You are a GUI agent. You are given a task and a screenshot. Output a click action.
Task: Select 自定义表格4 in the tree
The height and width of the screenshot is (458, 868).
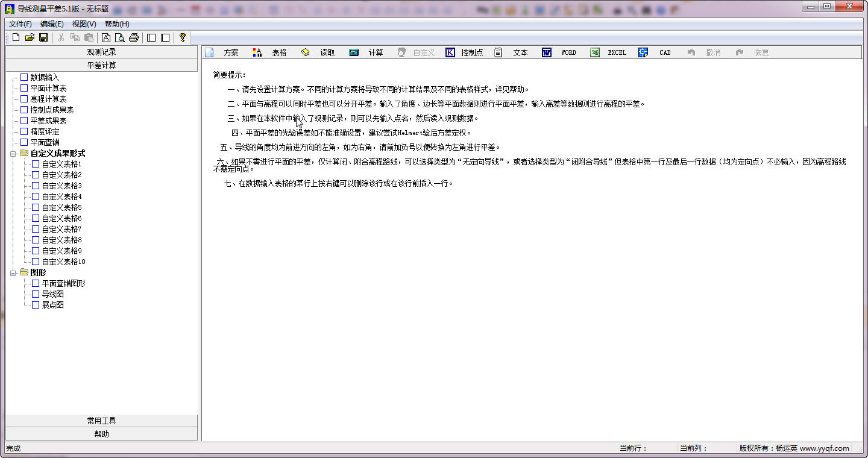61,196
